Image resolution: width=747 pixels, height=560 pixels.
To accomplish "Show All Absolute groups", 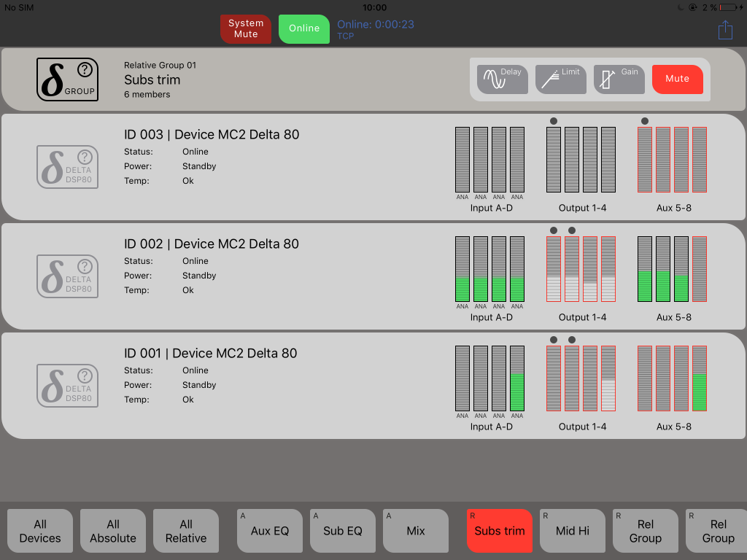I will [113, 531].
